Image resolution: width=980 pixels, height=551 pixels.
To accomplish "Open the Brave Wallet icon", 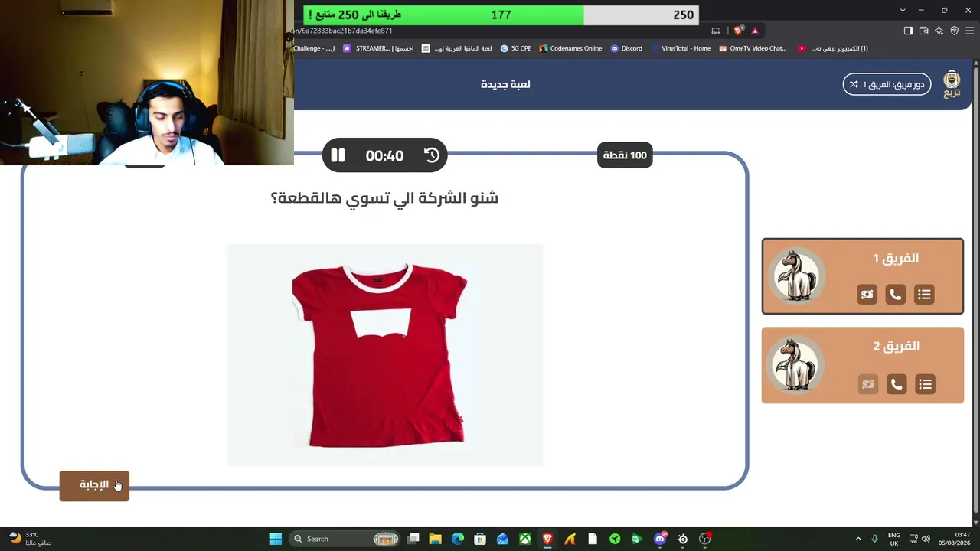I will [924, 31].
